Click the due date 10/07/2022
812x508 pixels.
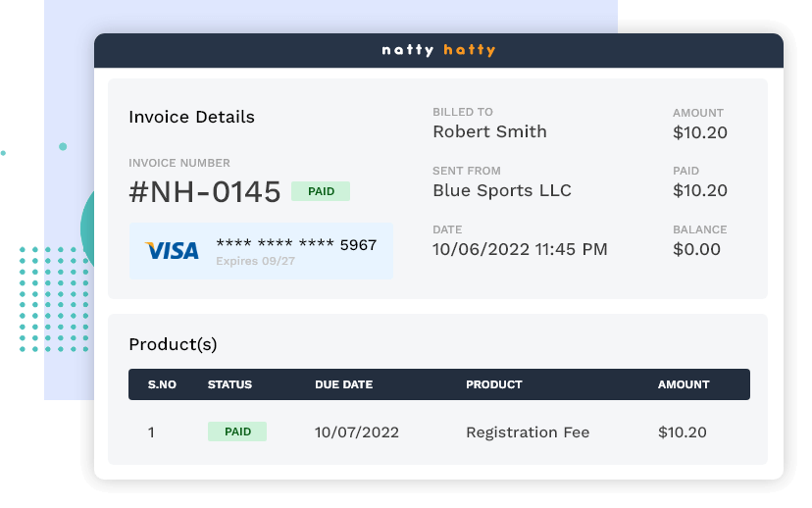[357, 432]
